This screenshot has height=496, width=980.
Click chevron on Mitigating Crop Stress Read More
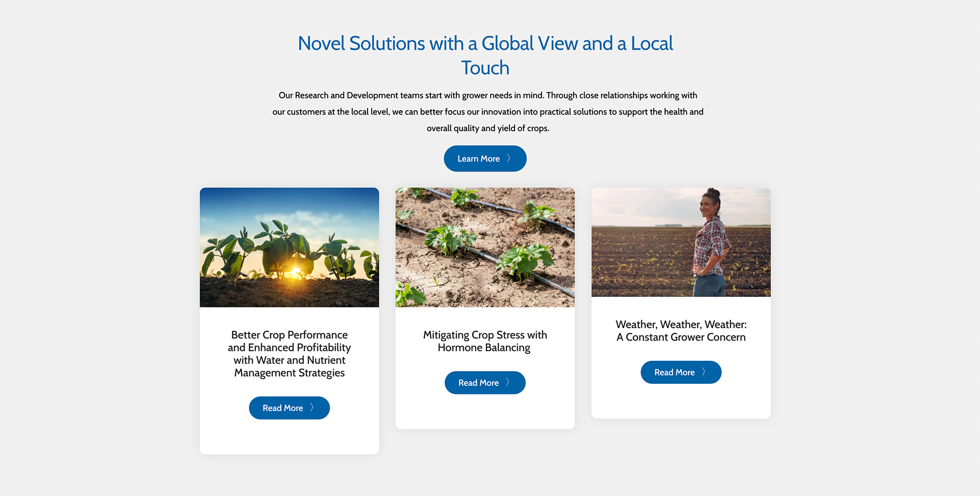pyautogui.click(x=507, y=382)
